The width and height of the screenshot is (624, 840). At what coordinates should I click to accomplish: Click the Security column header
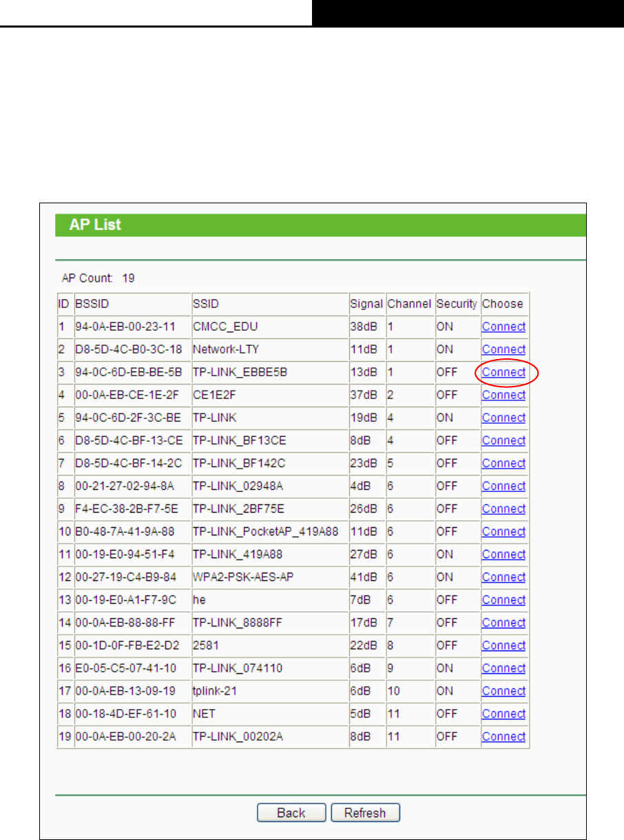click(457, 304)
